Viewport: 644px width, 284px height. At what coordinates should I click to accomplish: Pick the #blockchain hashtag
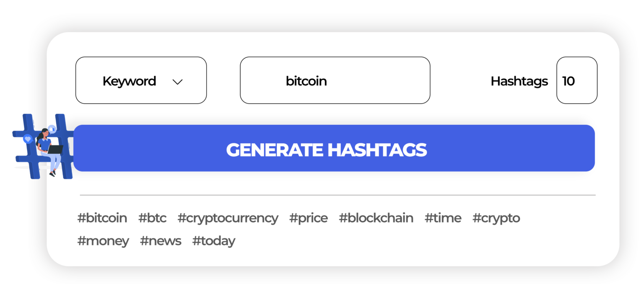coord(376,218)
